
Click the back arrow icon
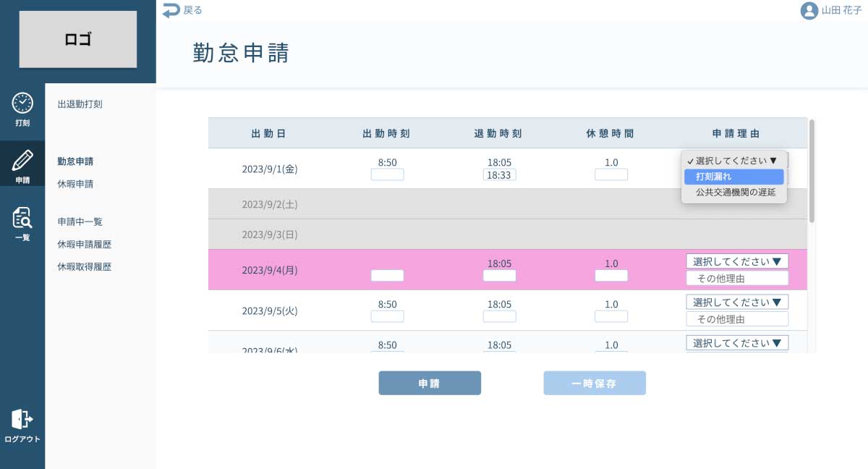coord(171,10)
